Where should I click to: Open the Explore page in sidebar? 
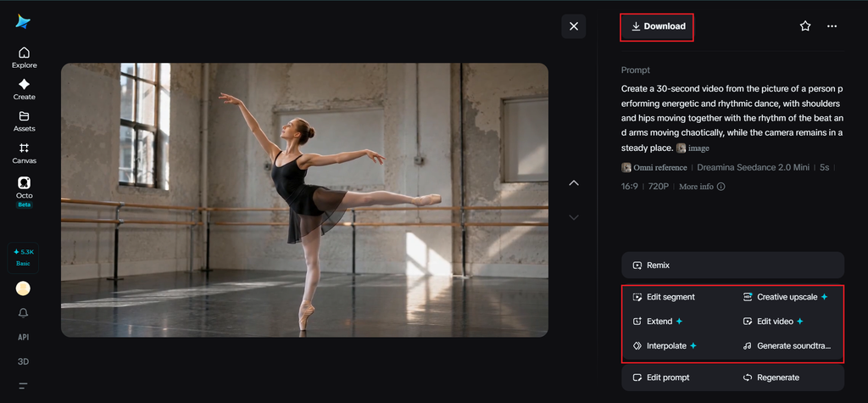24,58
